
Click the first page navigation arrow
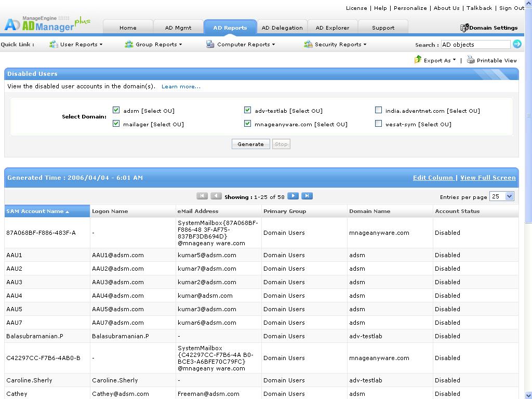(202, 196)
